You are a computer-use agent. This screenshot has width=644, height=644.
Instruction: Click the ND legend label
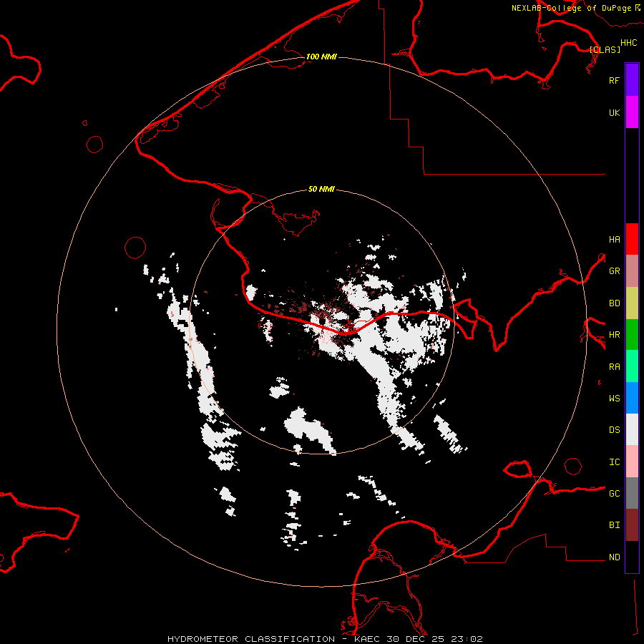pos(614,557)
